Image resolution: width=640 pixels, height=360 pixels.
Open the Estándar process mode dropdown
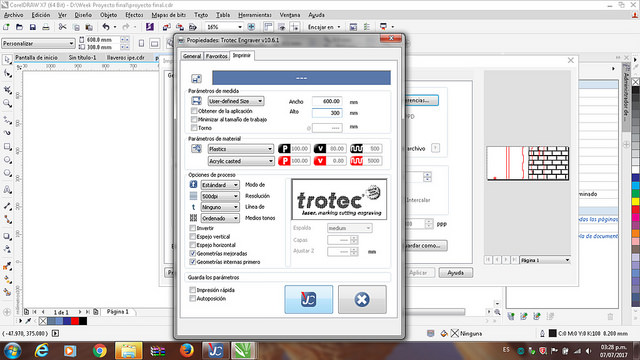coord(220,185)
